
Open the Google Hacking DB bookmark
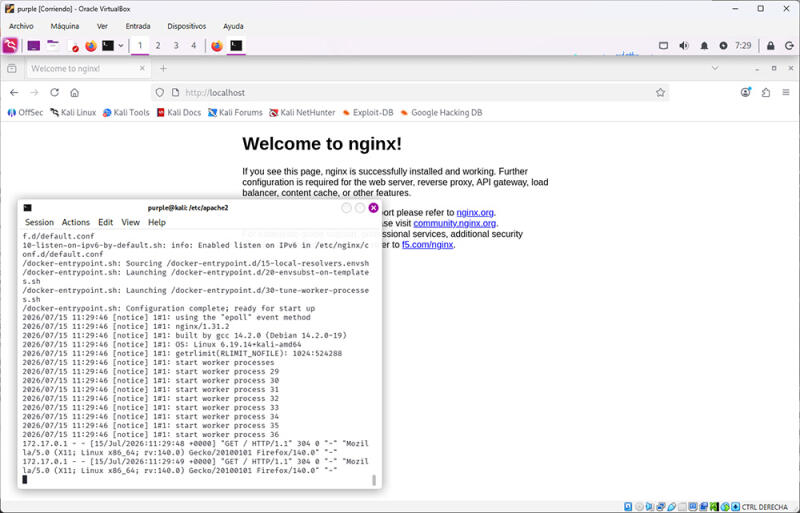point(441,113)
